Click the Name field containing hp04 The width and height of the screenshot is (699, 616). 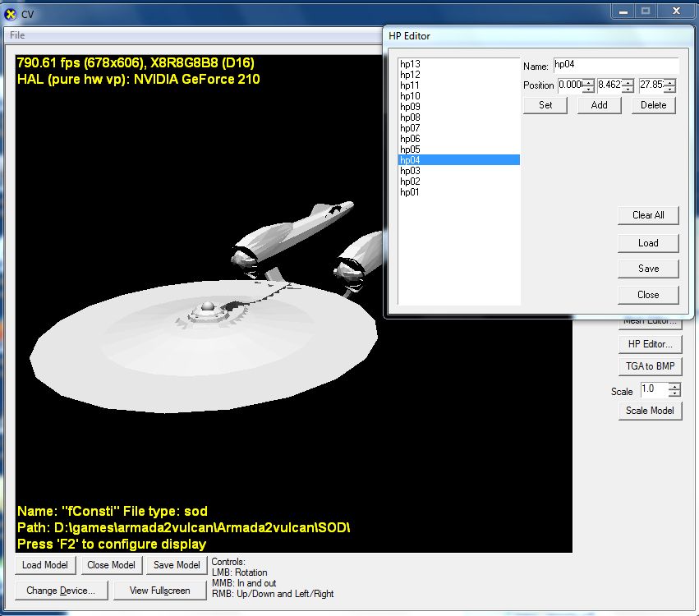click(616, 65)
